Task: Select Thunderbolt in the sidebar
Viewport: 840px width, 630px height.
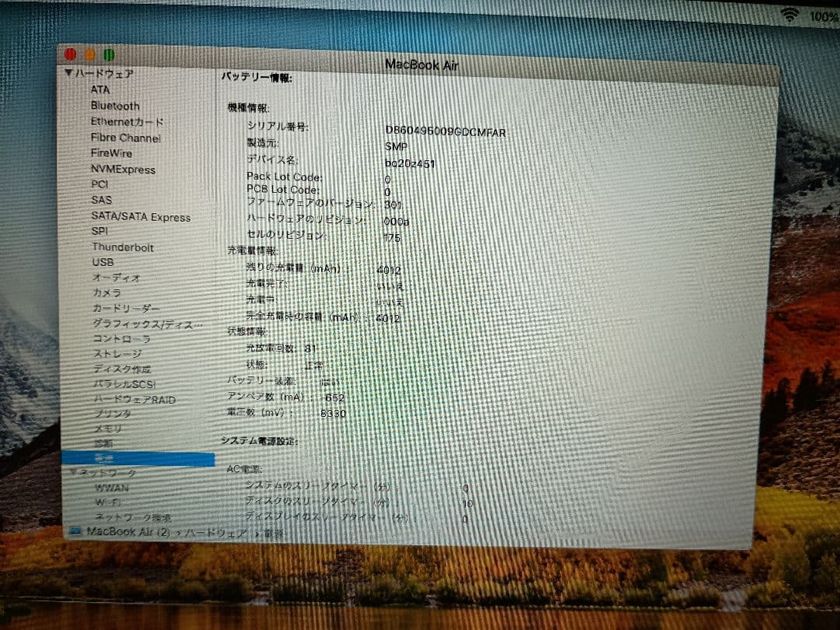Action: (x=123, y=247)
